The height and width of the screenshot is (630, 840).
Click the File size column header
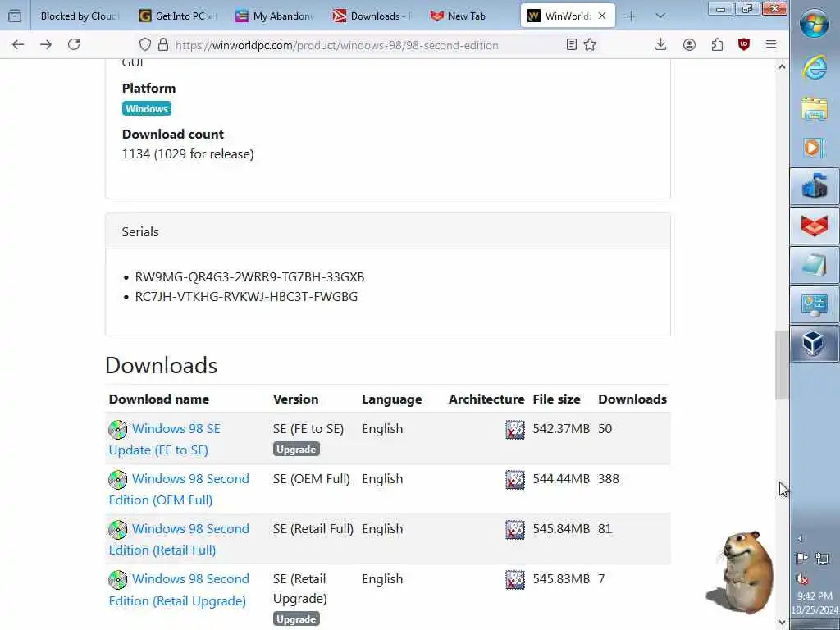pyautogui.click(x=557, y=399)
